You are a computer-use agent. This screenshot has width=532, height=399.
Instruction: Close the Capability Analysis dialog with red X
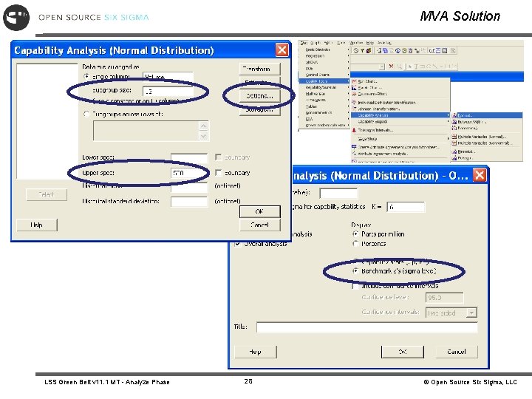(x=282, y=50)
